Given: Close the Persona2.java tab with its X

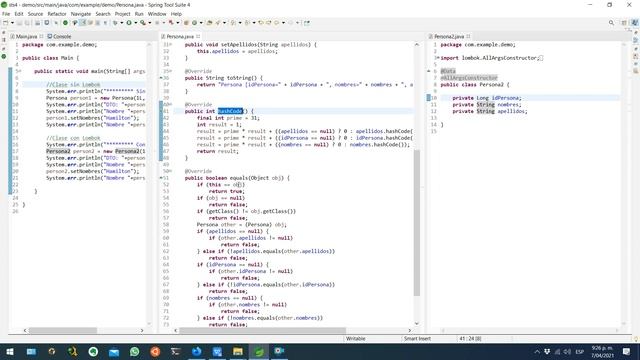Looking at the screenshot, I should point(468,36).
